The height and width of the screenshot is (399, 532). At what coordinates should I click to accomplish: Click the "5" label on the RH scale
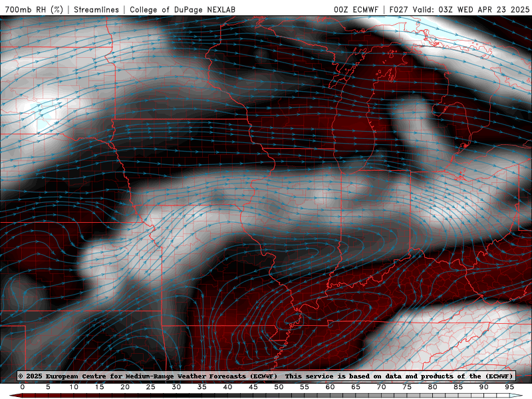pos(48,387)
